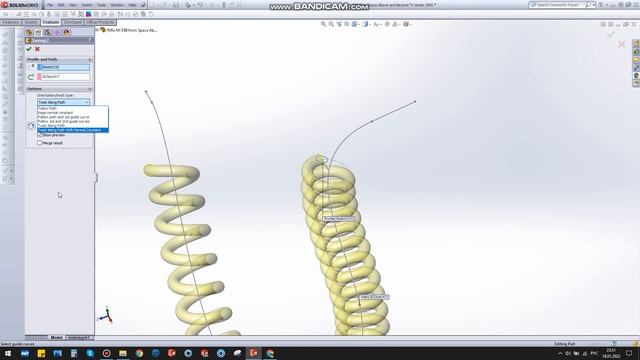Switch to the Features tab
Image resolution: width=640 pixels, height=360 pixels.
(x=11, y=22)
